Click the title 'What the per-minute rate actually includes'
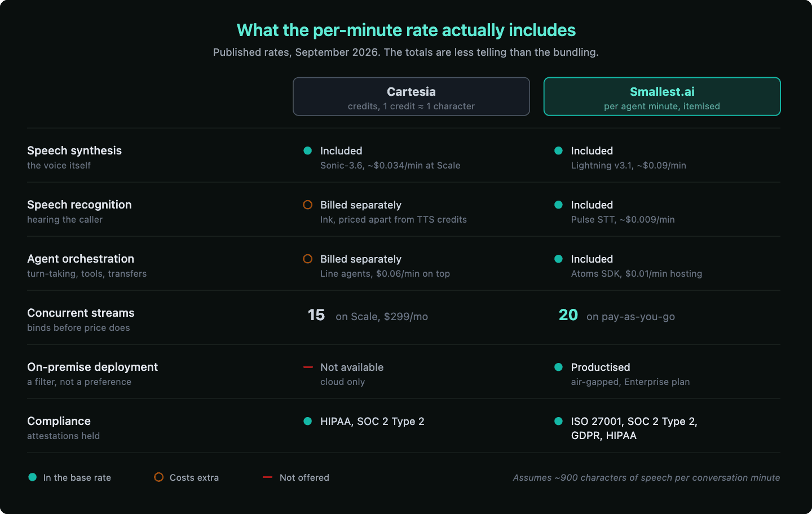 [406, 30]
